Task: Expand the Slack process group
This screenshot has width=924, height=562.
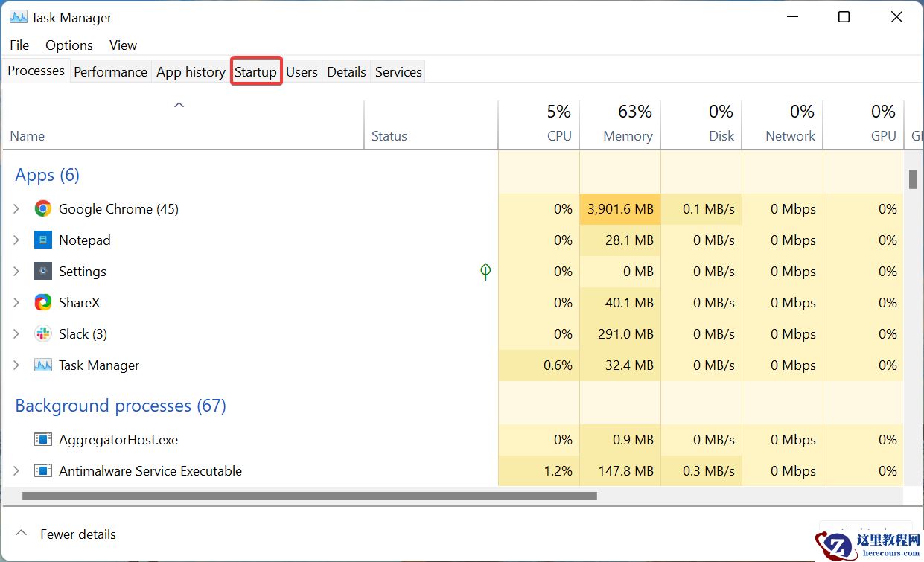Action: tap(16, 334)
